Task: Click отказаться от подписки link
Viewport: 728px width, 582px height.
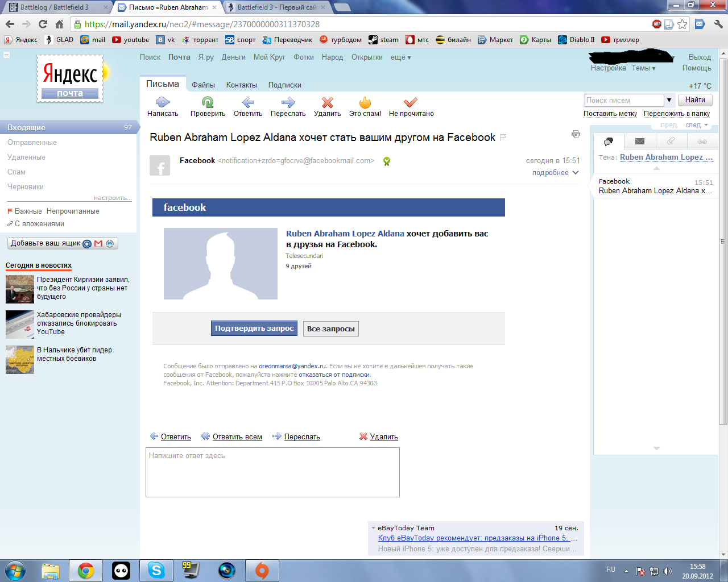Action: (334, 375)
